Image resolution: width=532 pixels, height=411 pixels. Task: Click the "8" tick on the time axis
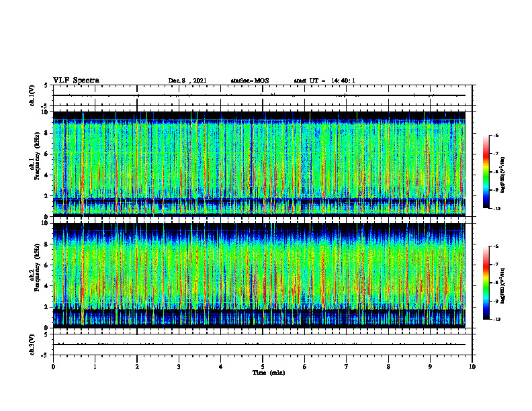coord(388,367)
